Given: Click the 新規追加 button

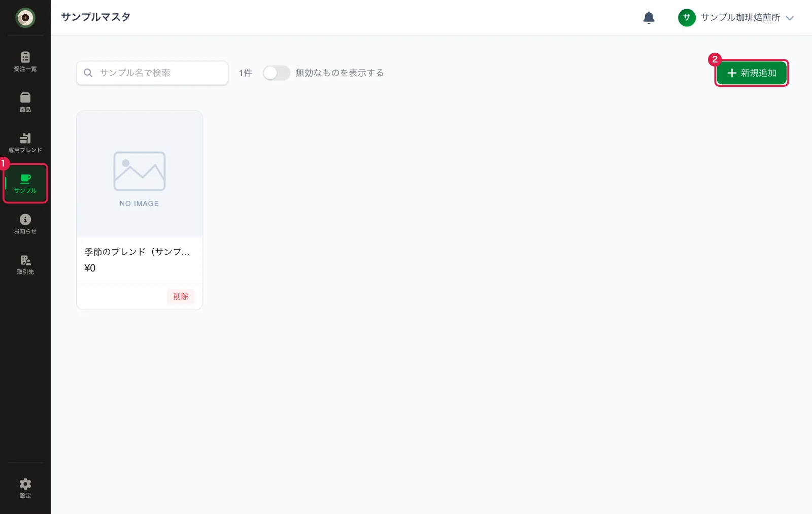Looking at the screenshot, I should pyautogui.click(x=752, y=73).
